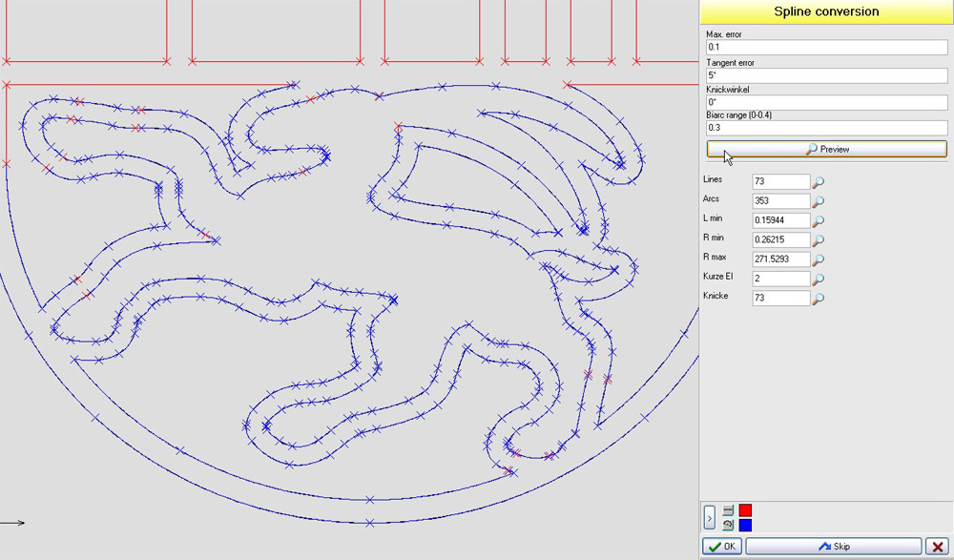Skip this spline conversion
This screenshot has height=560, width=954.
click(834, 546)
